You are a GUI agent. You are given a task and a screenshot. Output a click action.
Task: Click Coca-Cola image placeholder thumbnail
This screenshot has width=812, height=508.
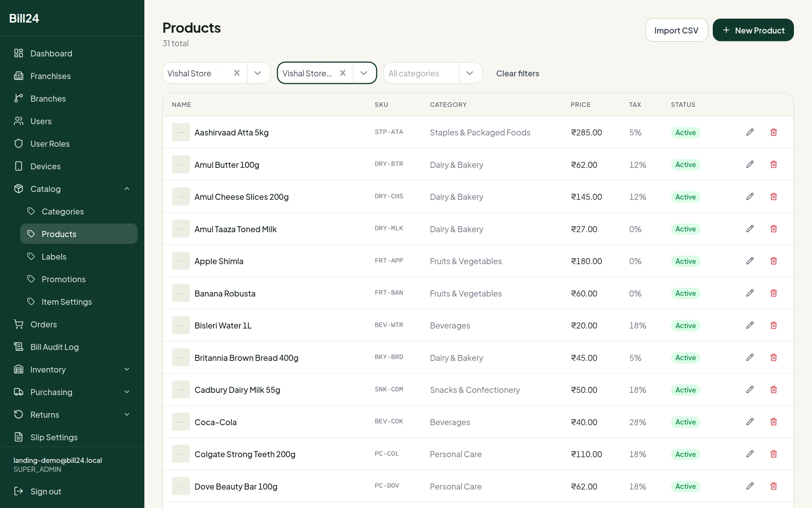point(181,422)
